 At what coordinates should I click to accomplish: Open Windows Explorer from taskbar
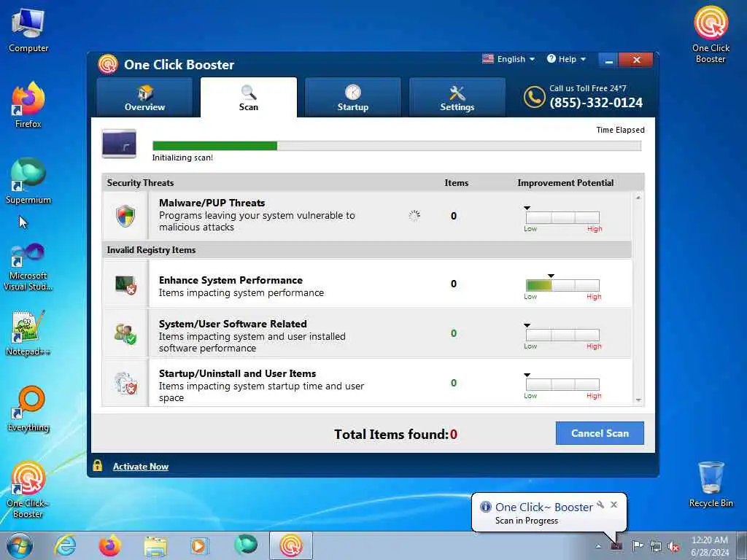click(156, 545)
